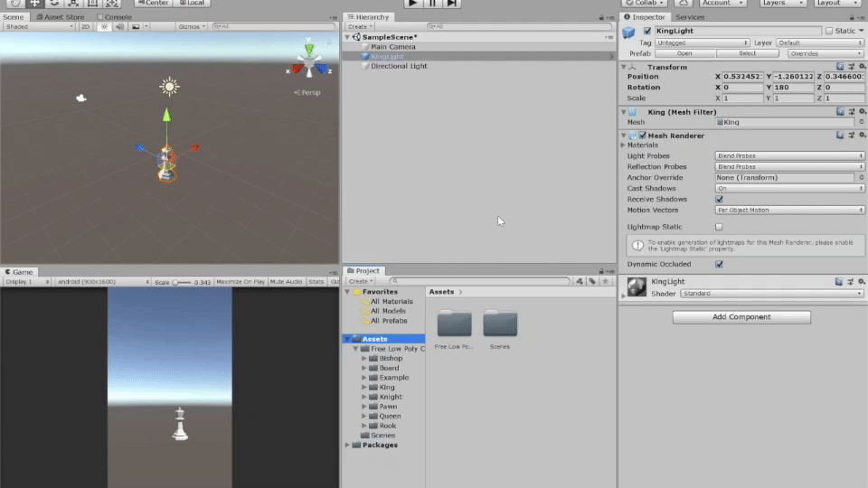This screenshot has width=868, height=488.
Task: Click the Add Component button
Action: (741, 317)
